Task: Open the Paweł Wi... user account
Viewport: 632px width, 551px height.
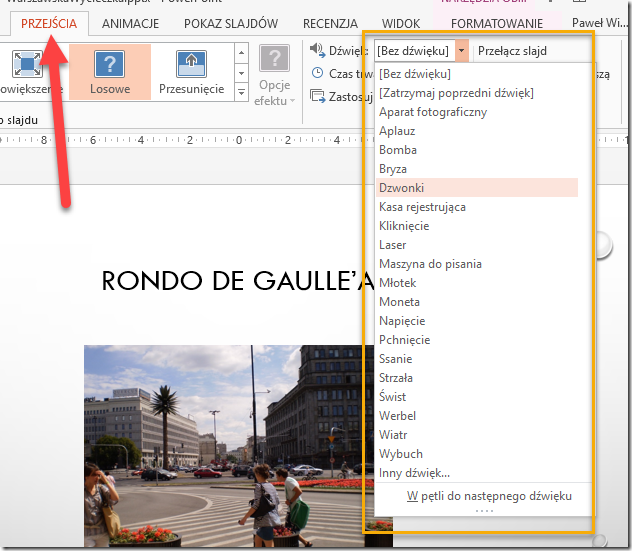Action: (600, 23)
